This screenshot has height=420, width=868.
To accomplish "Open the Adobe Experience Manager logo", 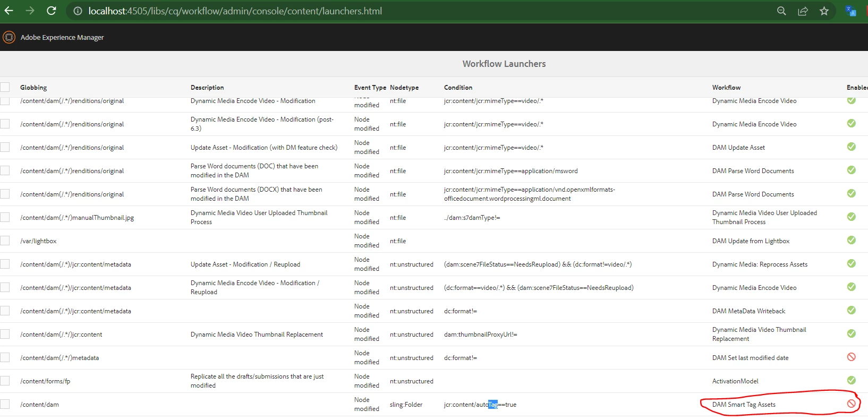I will 9,37.
